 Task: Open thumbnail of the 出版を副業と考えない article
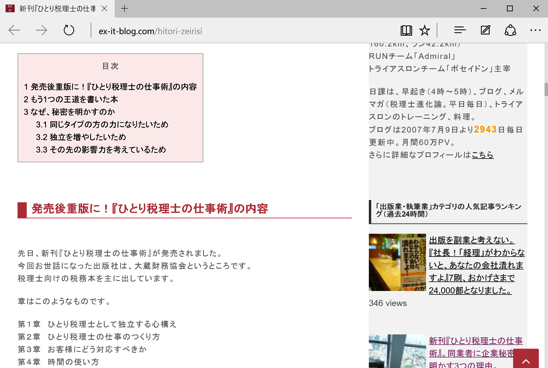pyautogui.click(x=397, y=262)
